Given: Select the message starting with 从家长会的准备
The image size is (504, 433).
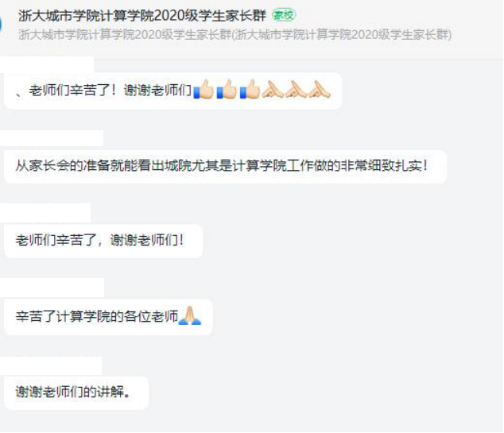Looking at the screenshot, I should [225, 166].
